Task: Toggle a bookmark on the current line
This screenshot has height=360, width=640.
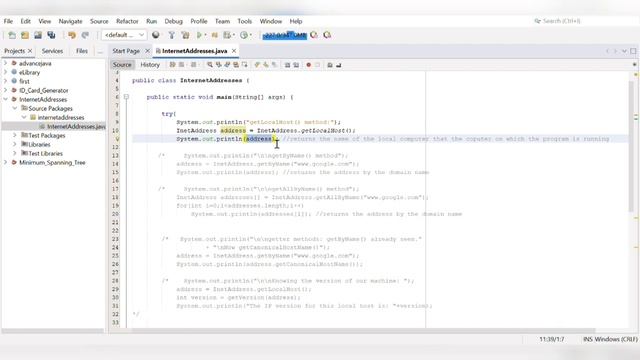Action: click(x=274, y=64)
